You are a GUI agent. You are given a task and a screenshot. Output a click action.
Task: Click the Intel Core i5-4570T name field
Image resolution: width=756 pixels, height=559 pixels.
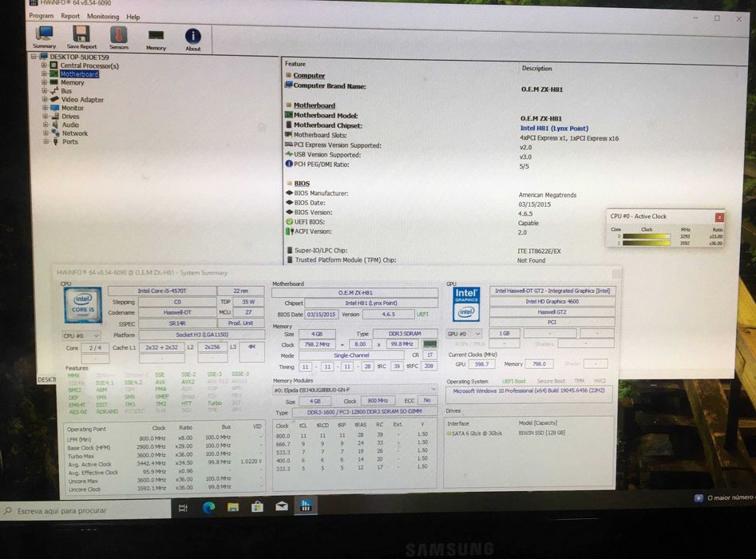162,291
